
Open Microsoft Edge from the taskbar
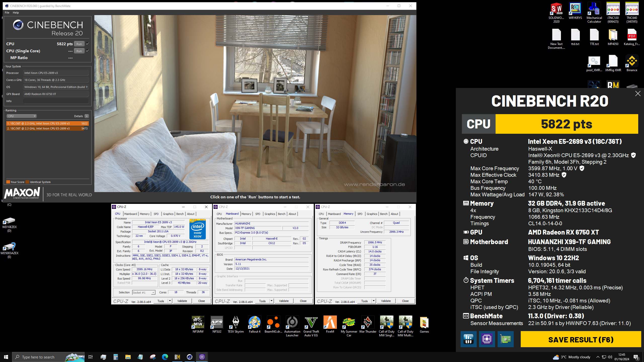coord(165,357)
